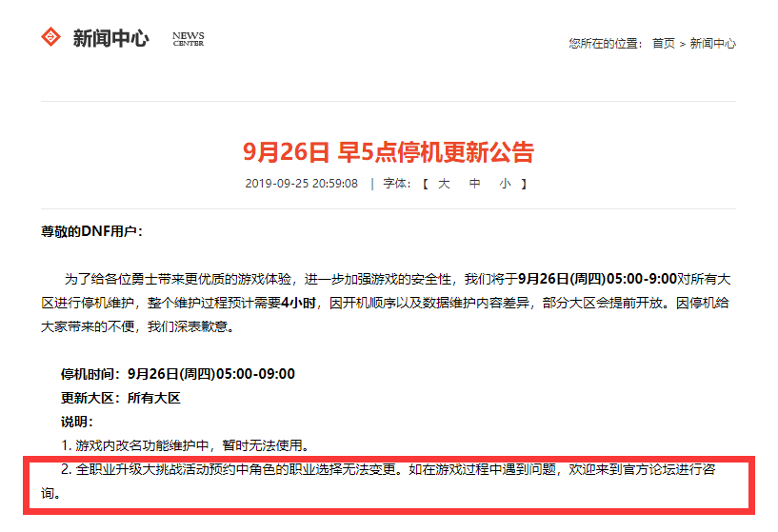Screen dimensions: 778x532
Task: Click the timestamp 2019-09-25 20:59:08
Action: point(301,184)
